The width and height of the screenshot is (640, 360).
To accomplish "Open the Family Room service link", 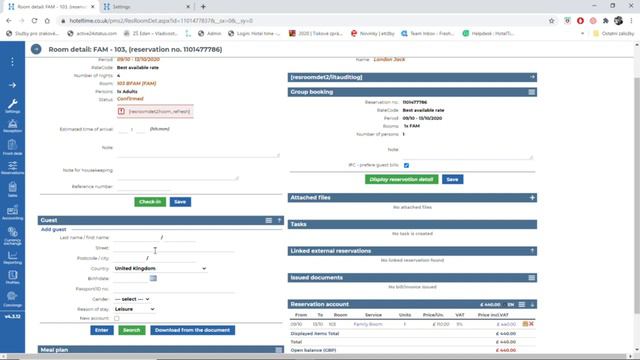I will pos(368,324).
